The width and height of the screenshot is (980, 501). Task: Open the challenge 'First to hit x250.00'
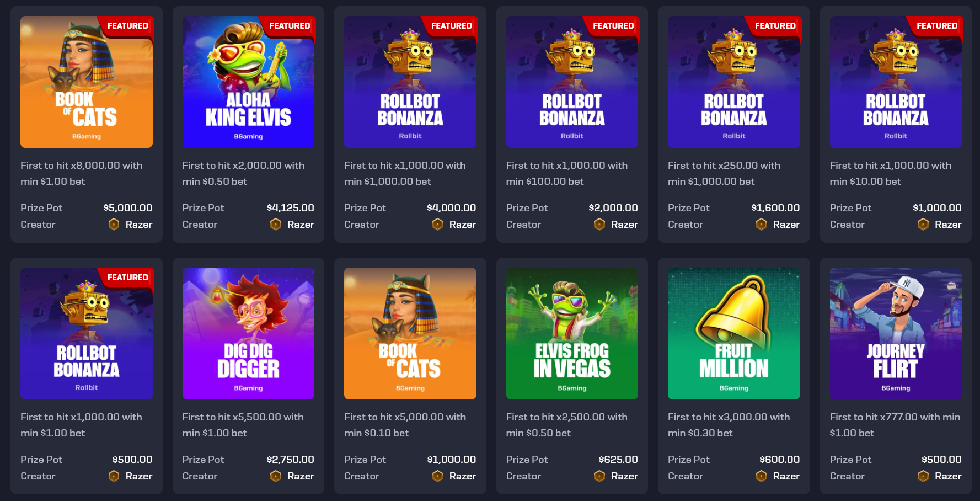[x=724, y=173]
